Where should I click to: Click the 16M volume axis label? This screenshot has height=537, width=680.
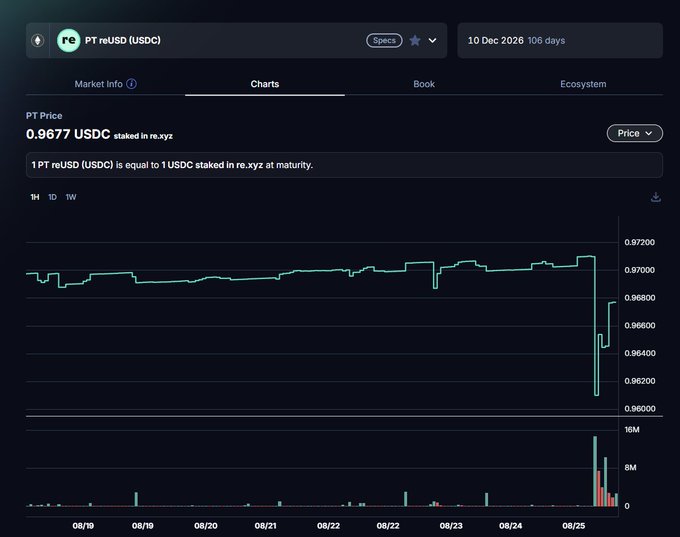632,429
